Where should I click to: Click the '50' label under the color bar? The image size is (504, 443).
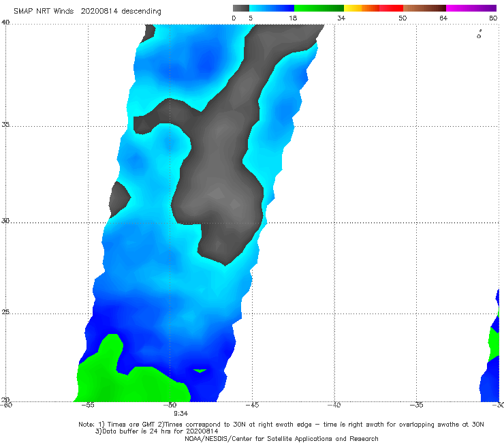tap(403, 18)
